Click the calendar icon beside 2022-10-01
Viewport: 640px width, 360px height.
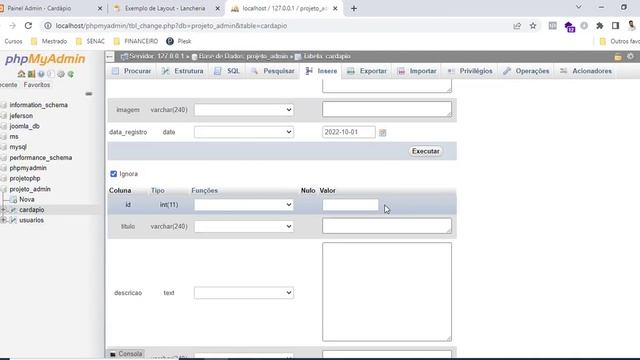point(382,133)
